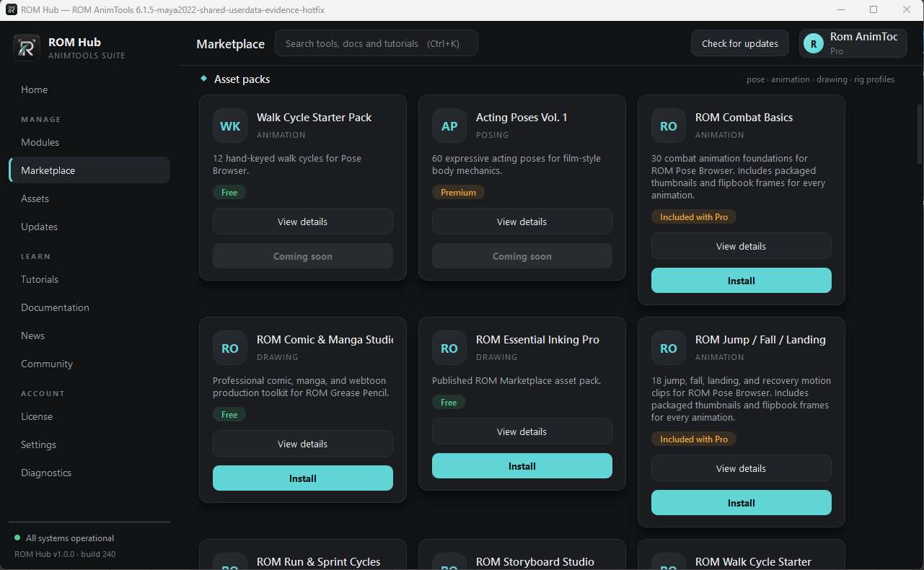Install ROM Essential Inking Pro
Screen dimensions: 924x570
point(522,466)
